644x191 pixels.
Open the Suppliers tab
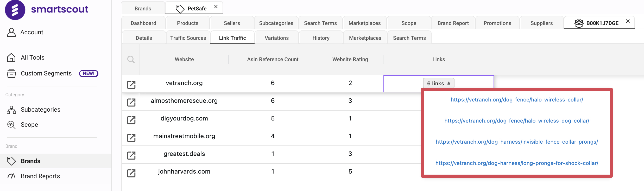point(542,23)
